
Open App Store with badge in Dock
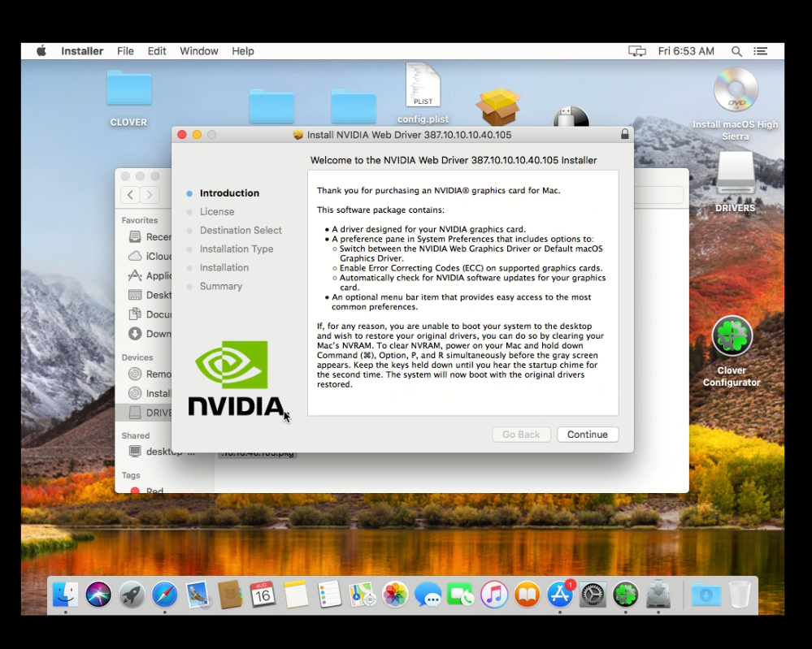pyautogui.click(x=560, y=594)
